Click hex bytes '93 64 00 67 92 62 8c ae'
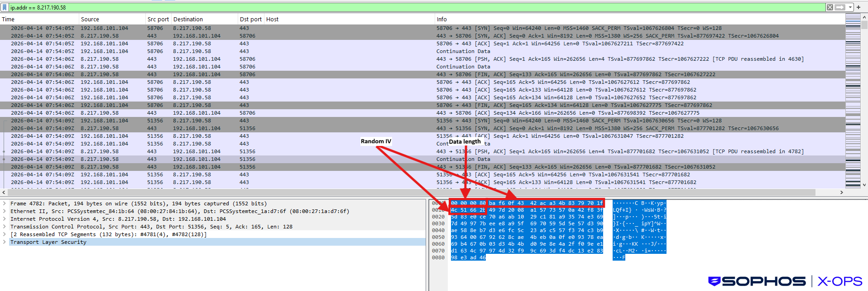 point(487,237)
